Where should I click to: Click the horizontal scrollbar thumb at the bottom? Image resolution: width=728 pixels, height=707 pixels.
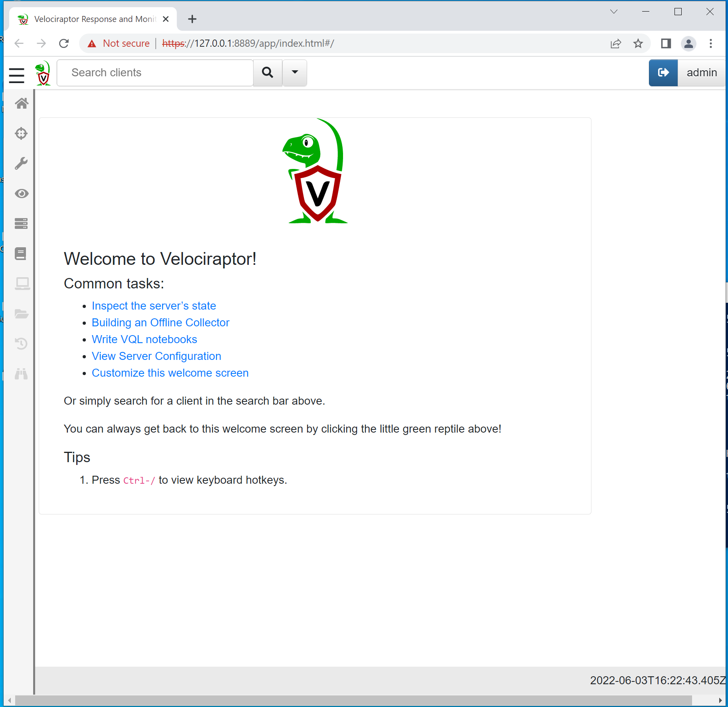353,700
